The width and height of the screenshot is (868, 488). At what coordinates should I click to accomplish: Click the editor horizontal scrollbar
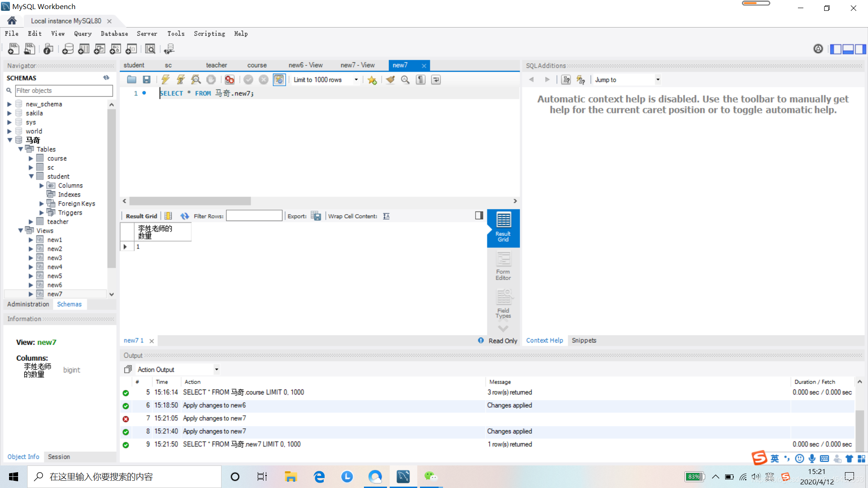click(x=190, y=201)
